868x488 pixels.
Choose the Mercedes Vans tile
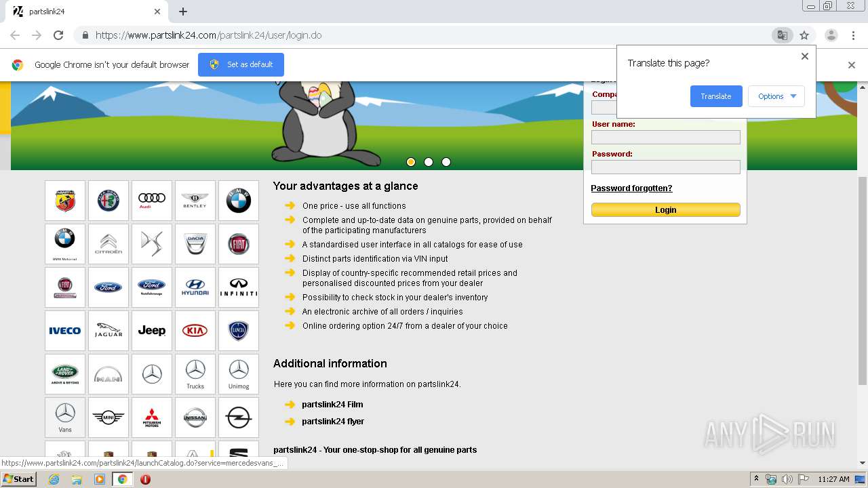click(65, 418)
